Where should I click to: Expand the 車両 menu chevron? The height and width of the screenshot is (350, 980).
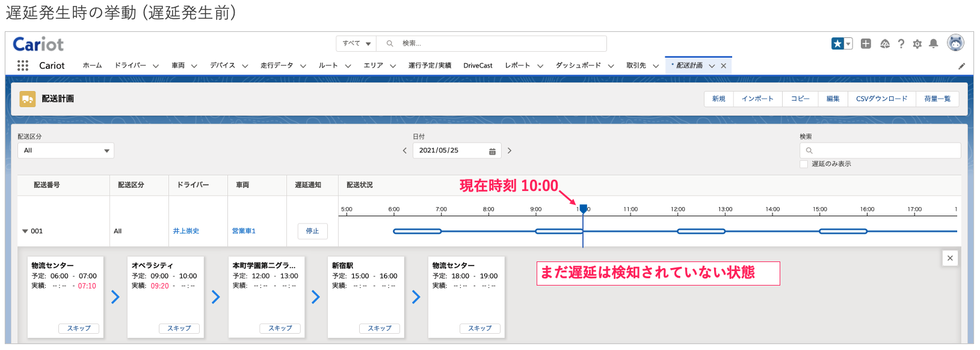point(194,66)
